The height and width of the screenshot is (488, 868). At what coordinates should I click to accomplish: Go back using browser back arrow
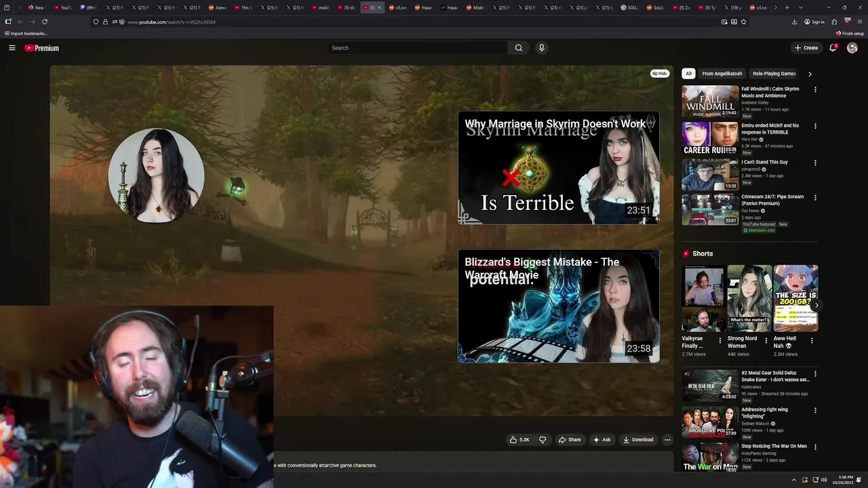(x=20, y=22)
